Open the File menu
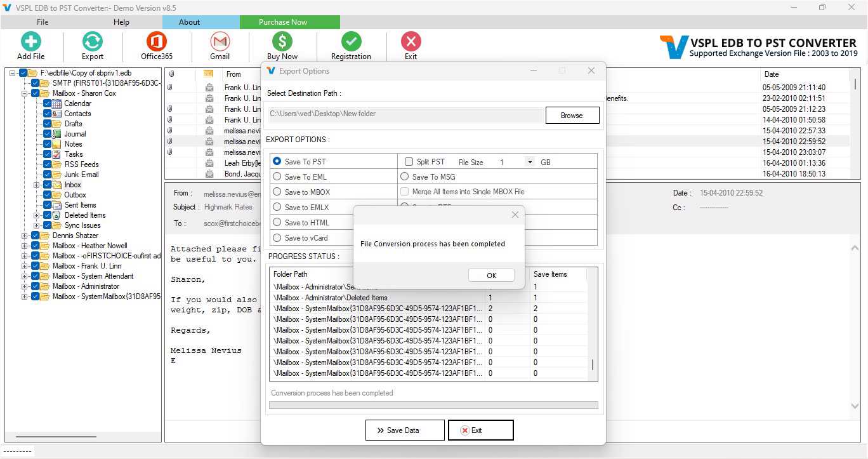Screen dimensions: 868x459 pyautogui.click(x=43, y=22)
